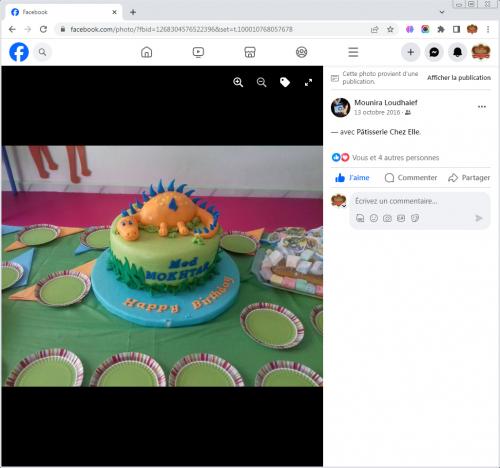Open the hamburger menu icon

pos(353,52)
